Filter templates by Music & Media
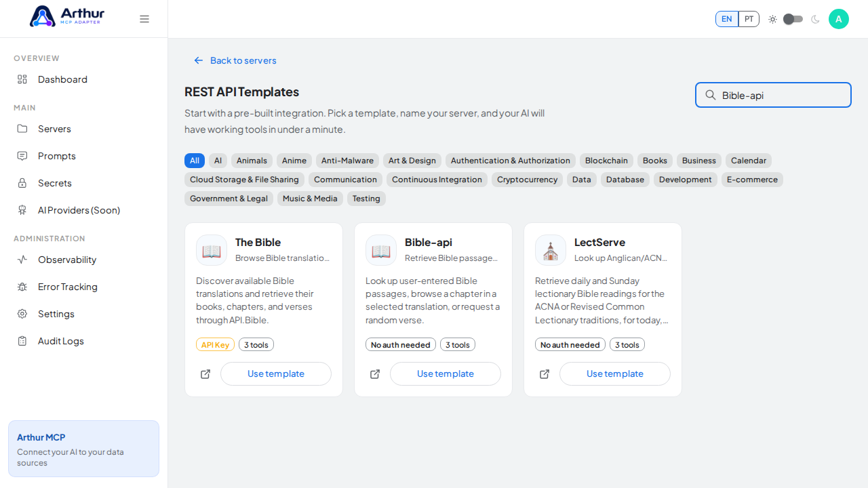This screenshot has width=868, height=488. click(310, 199)
